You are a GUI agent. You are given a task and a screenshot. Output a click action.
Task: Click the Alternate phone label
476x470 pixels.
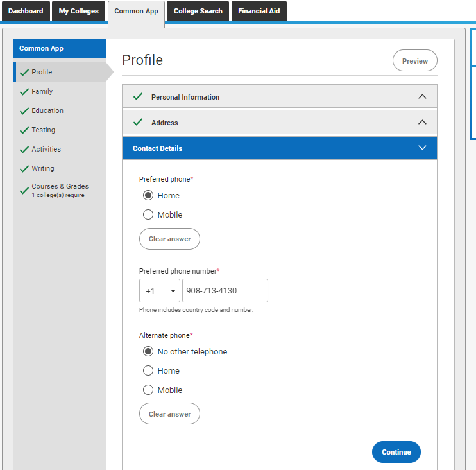point(166,335)
